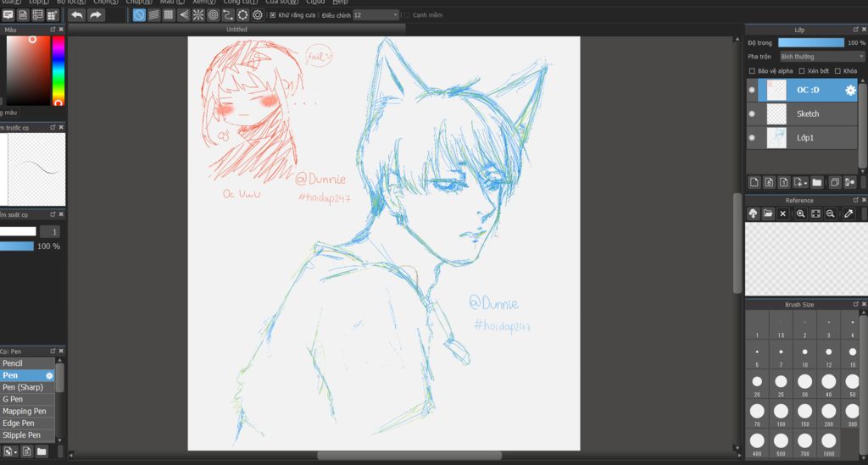The width and height of the screenshot is (868, 465).
Task: Enable the vanishing point snap
Action: [x=184, y=15]
